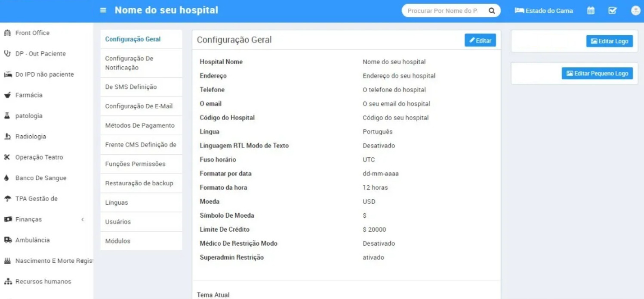Expand the Finanças submenu chevron

[82, 219]
